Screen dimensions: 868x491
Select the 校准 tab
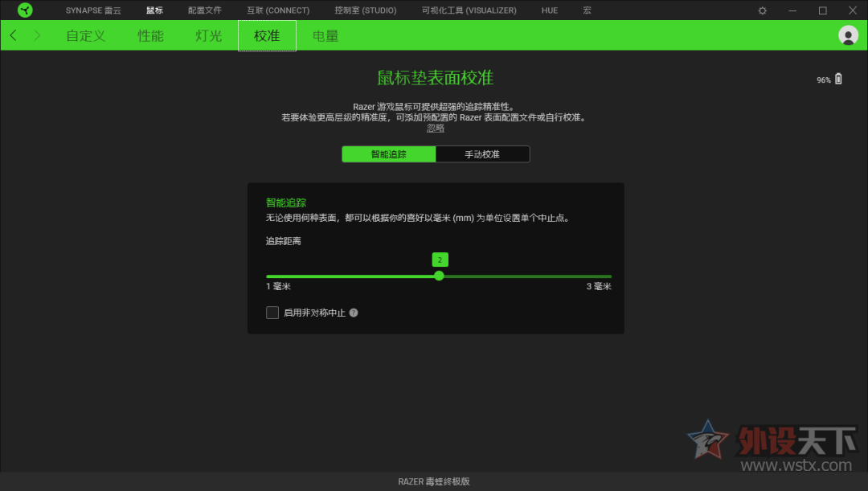(x=267, y=35)
